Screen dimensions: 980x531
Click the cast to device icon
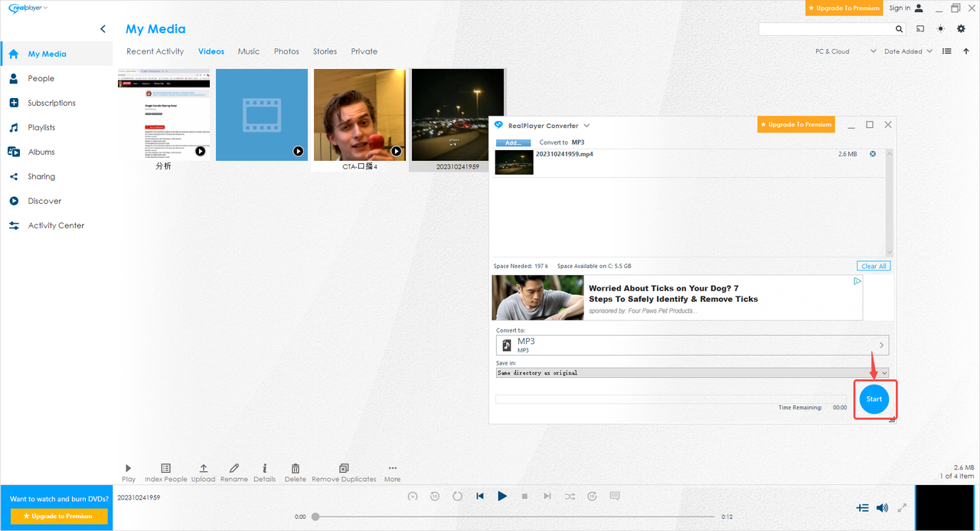920,29
